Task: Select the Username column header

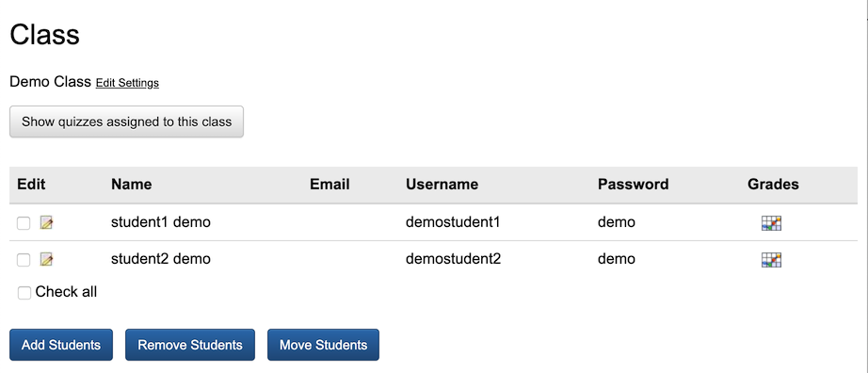Action: pyautogui.click(x=442, y=184)
